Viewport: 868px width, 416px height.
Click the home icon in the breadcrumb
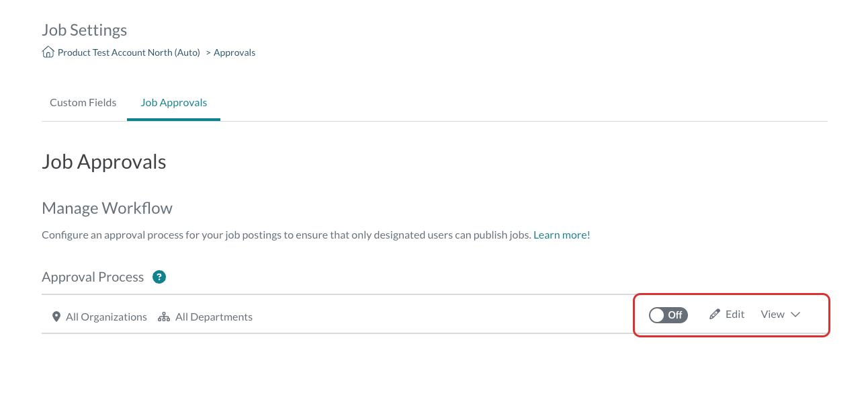point(48,52)
